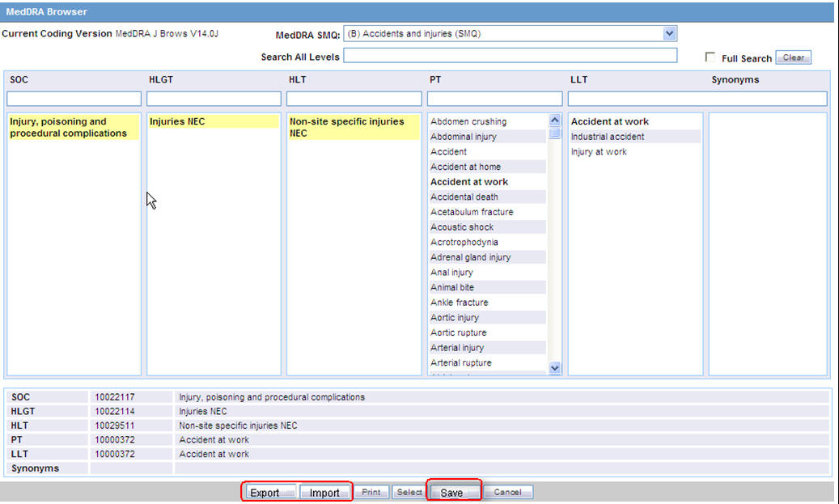Select PT term Animal bite
Viewport: 839px width, 504px height.
(487, 287)
